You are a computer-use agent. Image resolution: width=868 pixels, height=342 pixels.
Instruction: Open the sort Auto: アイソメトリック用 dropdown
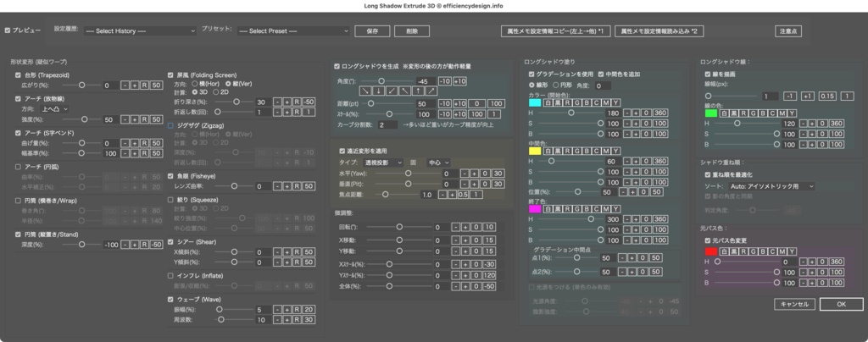pyautogui.click(x=771, y=187)
